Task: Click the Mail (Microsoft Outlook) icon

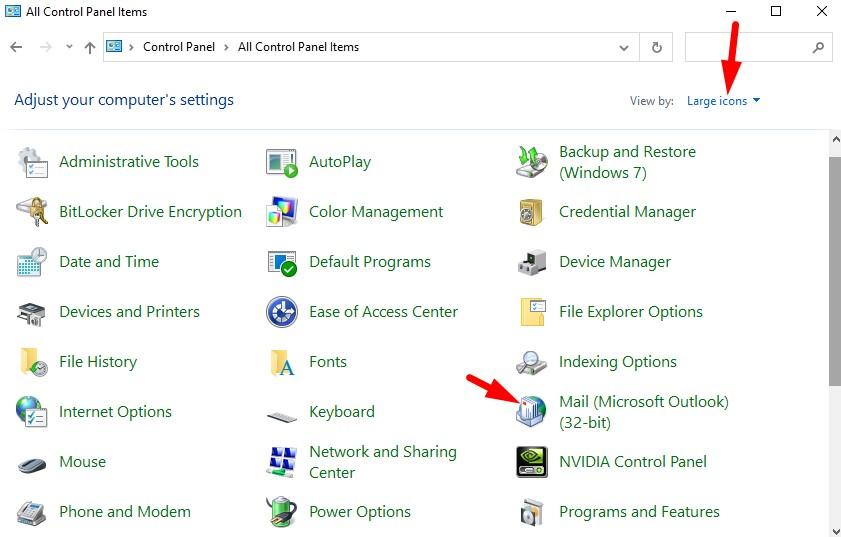Action: point(531,411)
